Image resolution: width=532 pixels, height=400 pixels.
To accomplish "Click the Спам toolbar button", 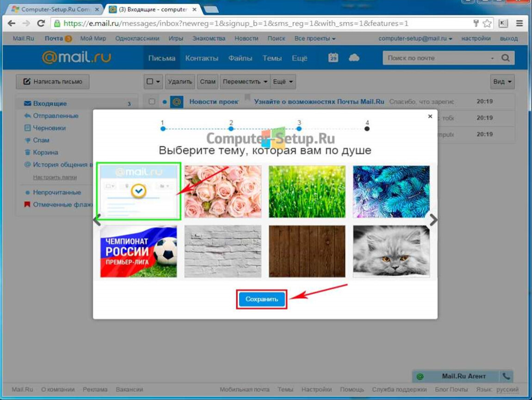I will click(x=208, y=81).
